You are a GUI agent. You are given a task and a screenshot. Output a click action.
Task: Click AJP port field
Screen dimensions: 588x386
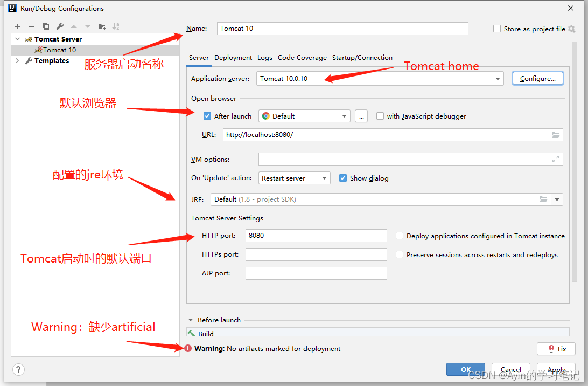coord(316,273)
